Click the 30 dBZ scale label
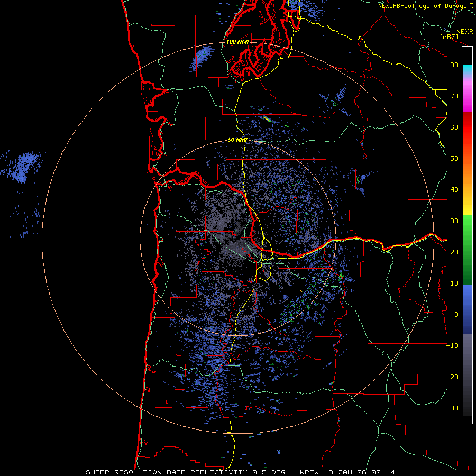The image size is (476, 476). pyautogui.click(x=454, y=221)
